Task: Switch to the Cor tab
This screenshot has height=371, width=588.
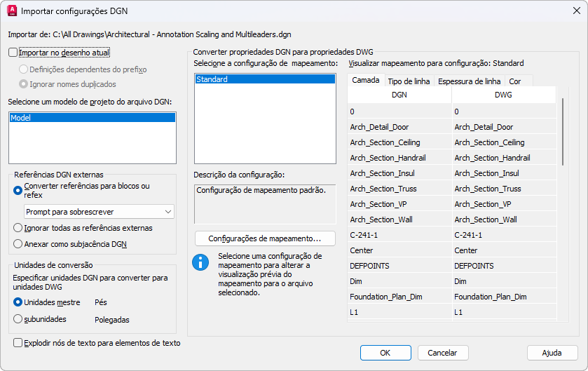Action: point(515,81)
